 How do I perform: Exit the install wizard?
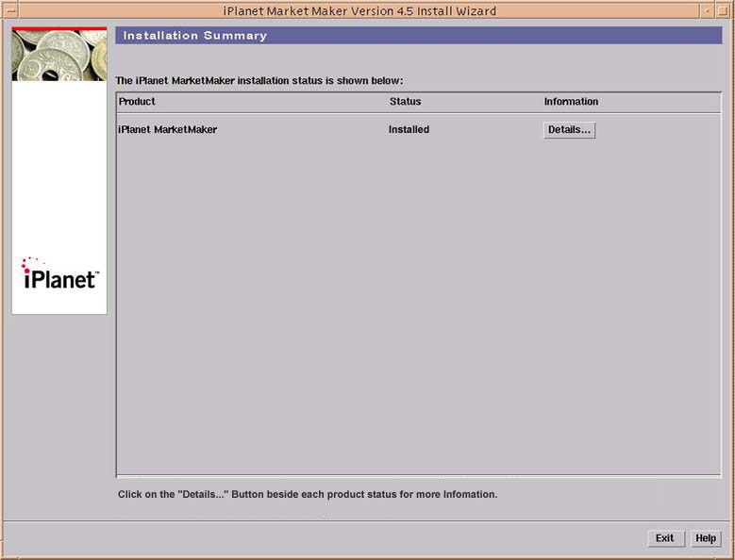click(x=665, y=538)
